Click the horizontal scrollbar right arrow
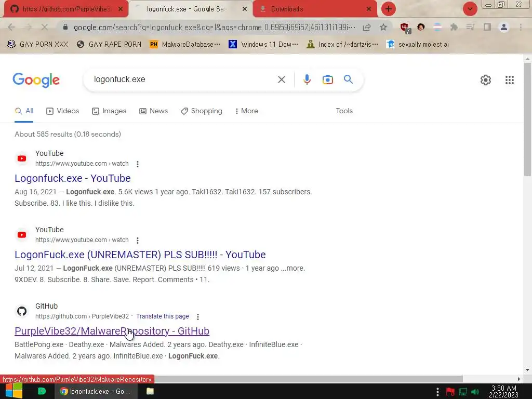The image size is (532, 399). (x=519, y=379)
